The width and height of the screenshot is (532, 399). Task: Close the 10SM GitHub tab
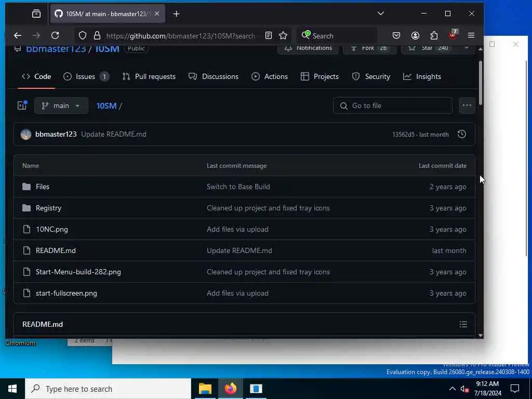pyautogui.click(x=157, y=14)
